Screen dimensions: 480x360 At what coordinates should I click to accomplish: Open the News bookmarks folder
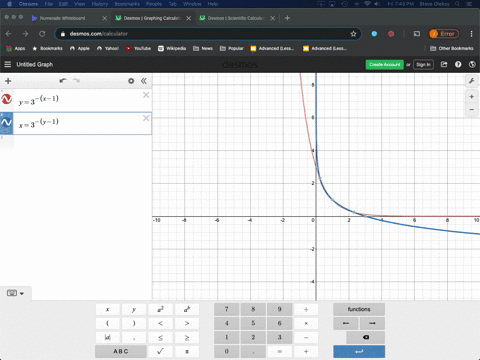coord(203,48)
